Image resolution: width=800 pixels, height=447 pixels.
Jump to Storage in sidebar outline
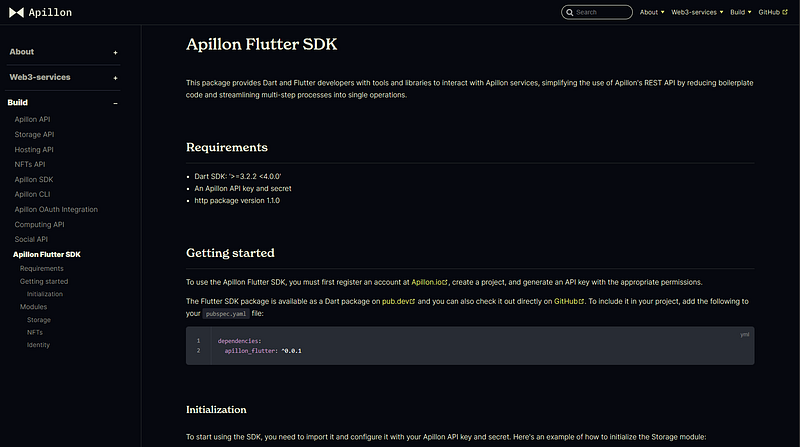(x=39, y=320)
